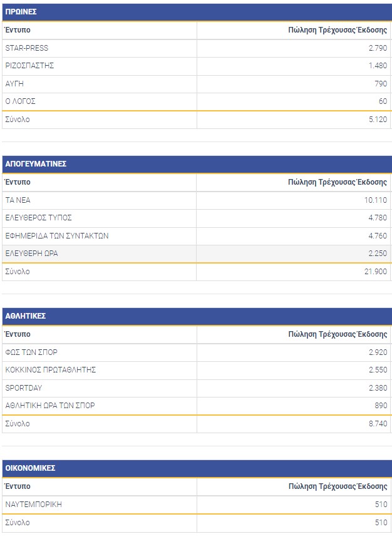This screenshot has height=544, width=392.
Task: Select ΤΑ ΝΕΑ in the afternoon table
Action: [x=18, y=200]
